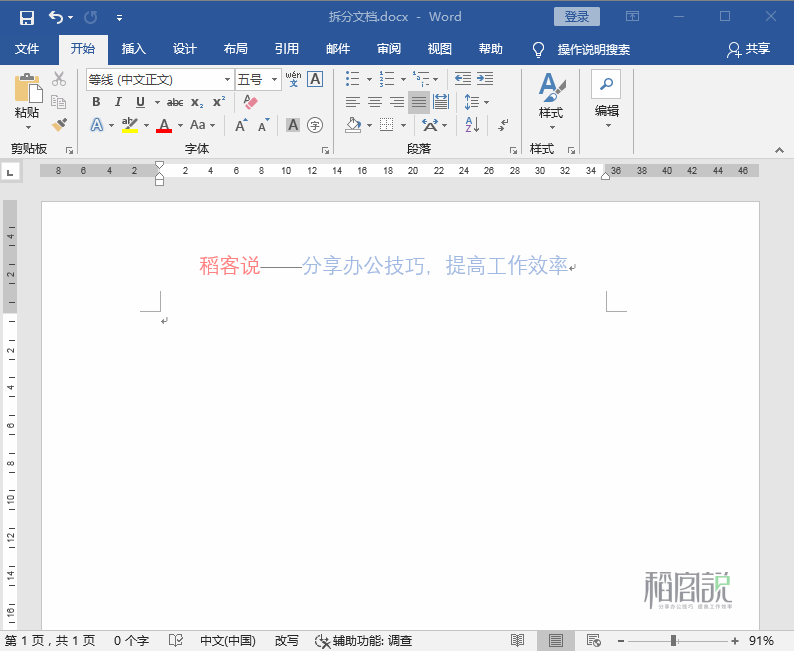Click the Sort A-Z icon
This screenshot has height=651, width=794.
[472, 125]
